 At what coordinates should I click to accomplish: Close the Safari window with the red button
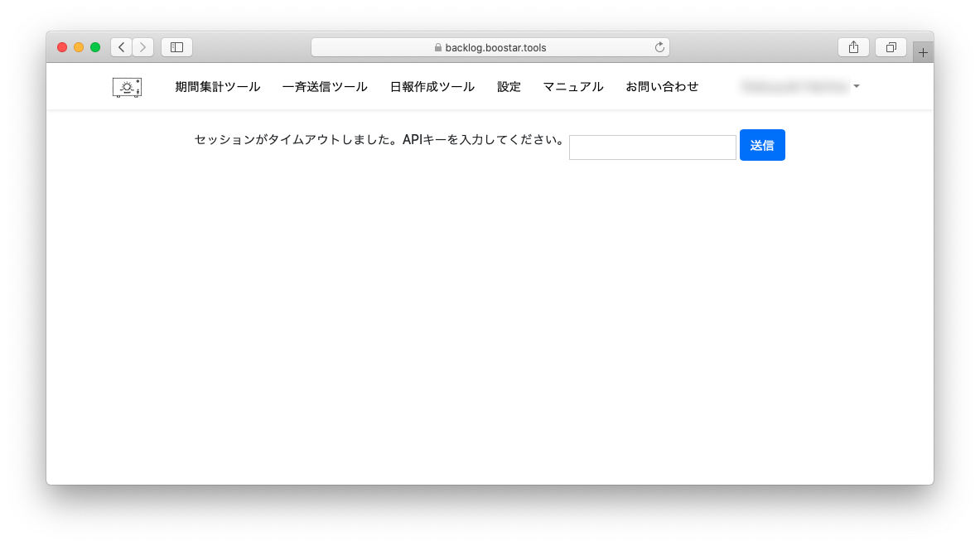coord(62,47)
